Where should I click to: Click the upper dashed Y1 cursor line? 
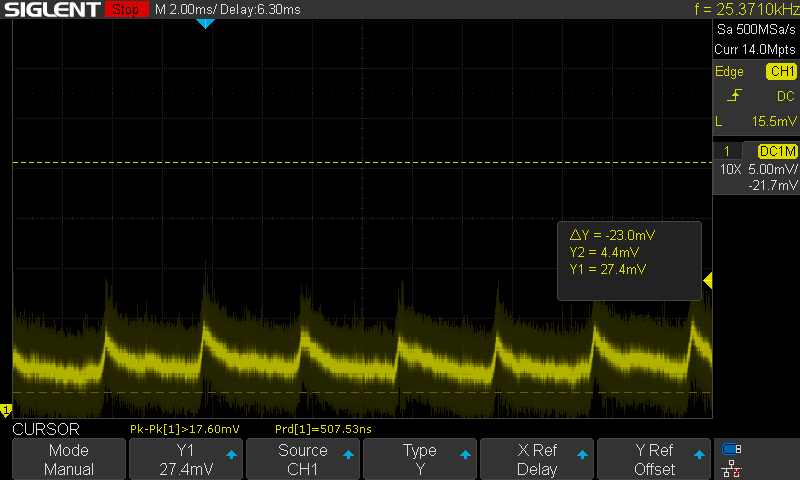point(362,162)
